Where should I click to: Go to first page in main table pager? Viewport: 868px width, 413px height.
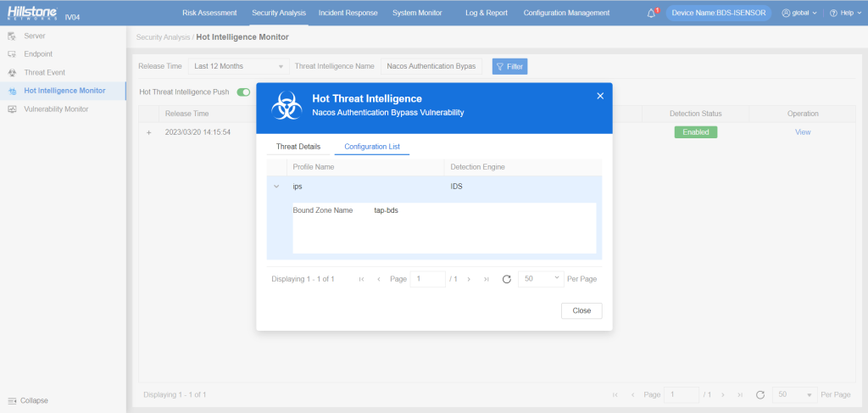[x=615, y=395]
